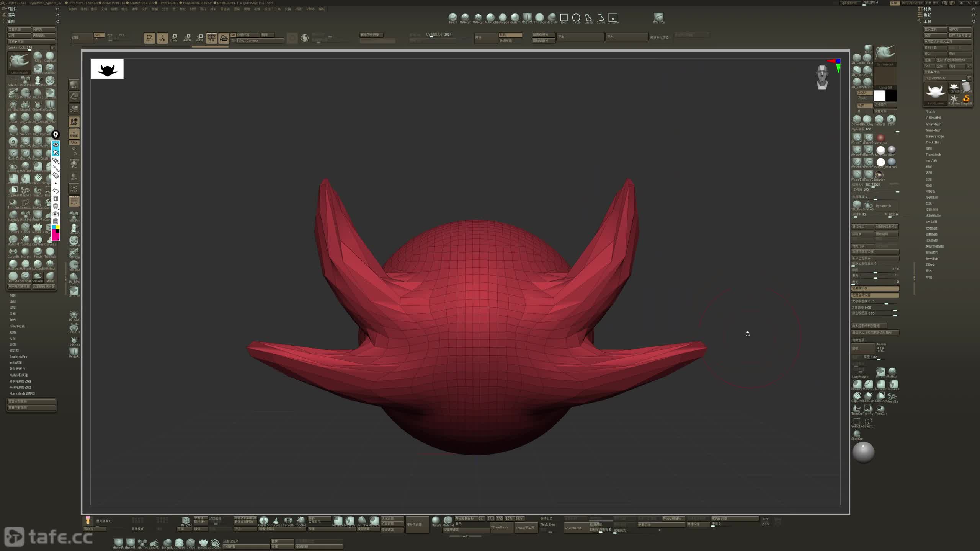
Task: Click the white main color swatch
Action: pyautogui.click(x=879, y=96)
